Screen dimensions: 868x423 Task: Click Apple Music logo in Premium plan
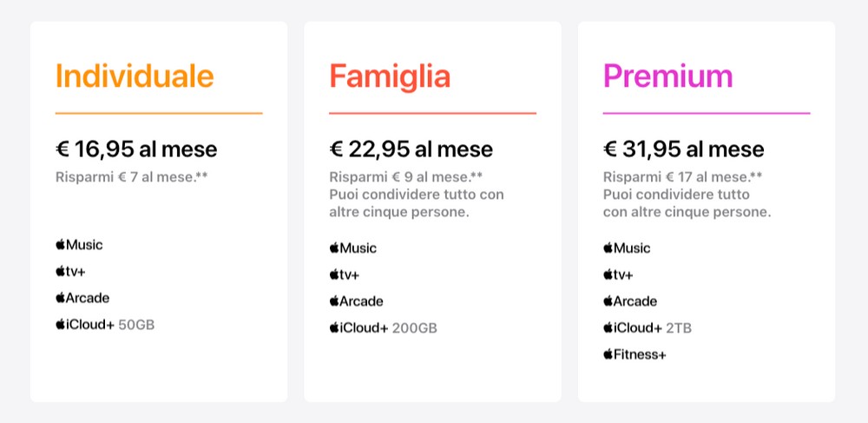[627, 248]
